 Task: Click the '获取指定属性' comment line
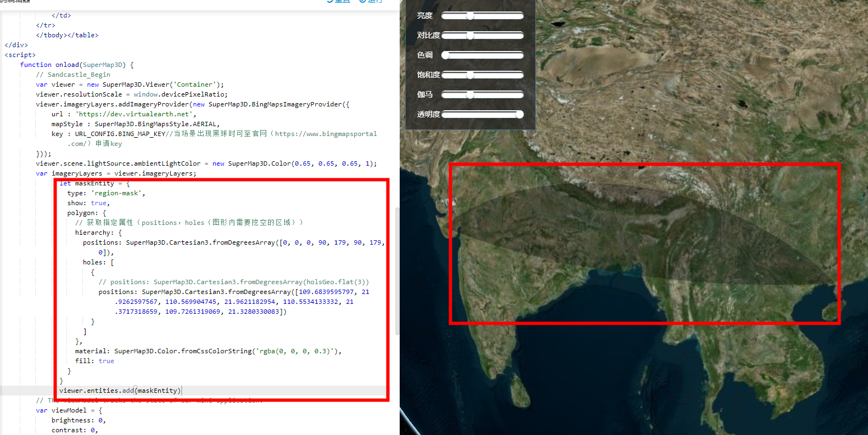point(189,223)
